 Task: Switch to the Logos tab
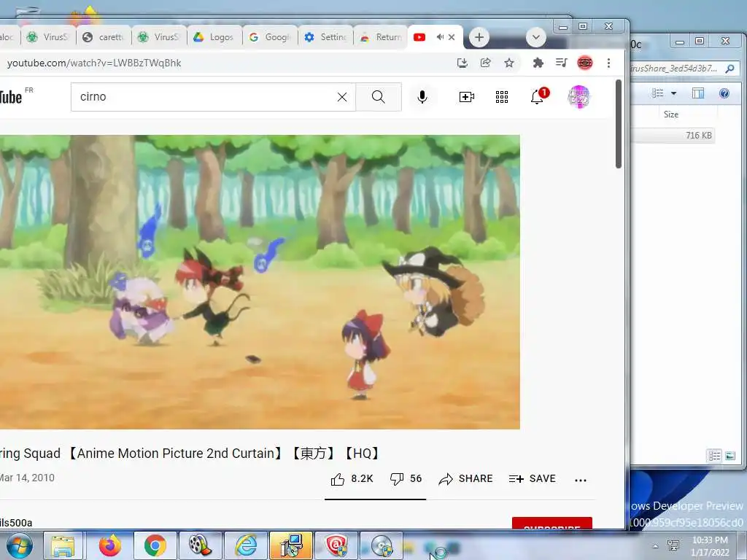click(214, 37)
